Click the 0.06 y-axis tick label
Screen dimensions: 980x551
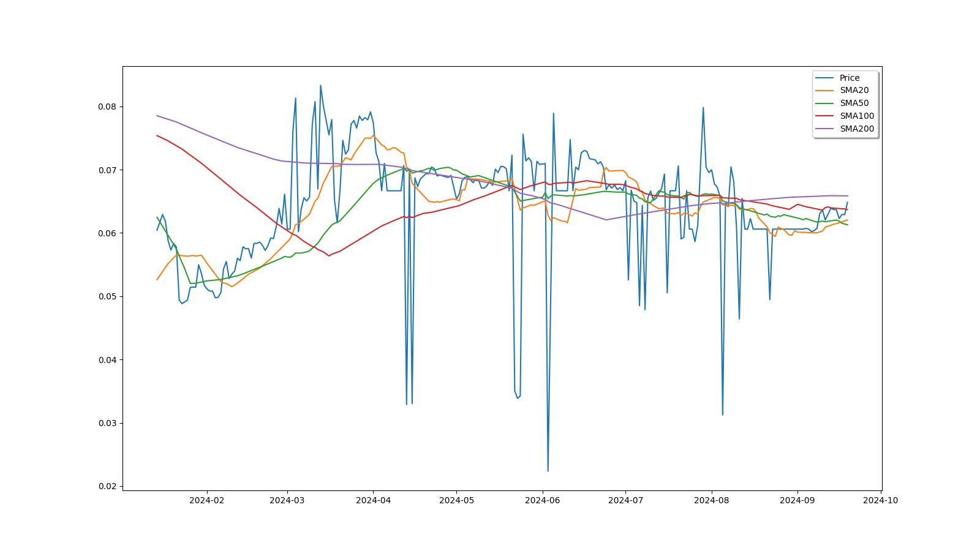[x=107, y=233]
